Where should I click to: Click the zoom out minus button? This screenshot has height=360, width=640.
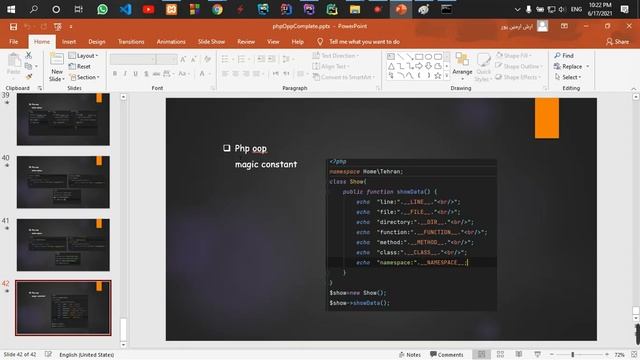click(x=551, y=355)
